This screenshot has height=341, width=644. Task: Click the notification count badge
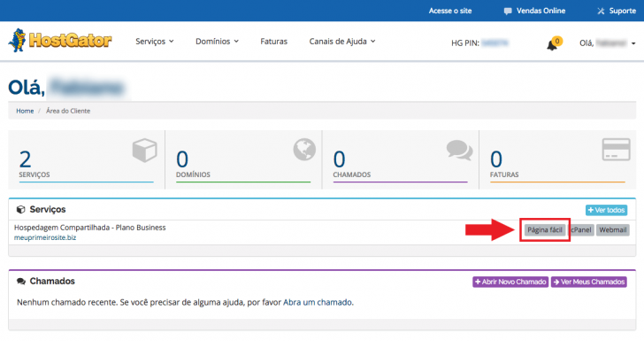(557, 41)
